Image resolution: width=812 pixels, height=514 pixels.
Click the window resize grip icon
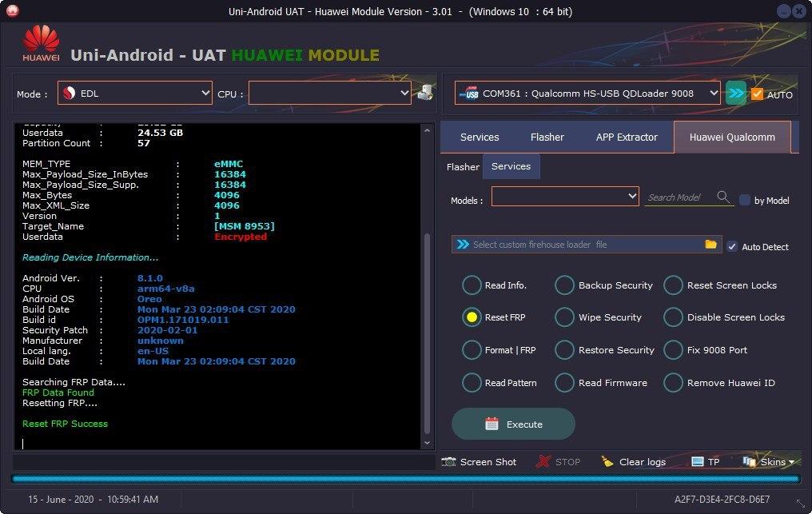pos(801,503)
